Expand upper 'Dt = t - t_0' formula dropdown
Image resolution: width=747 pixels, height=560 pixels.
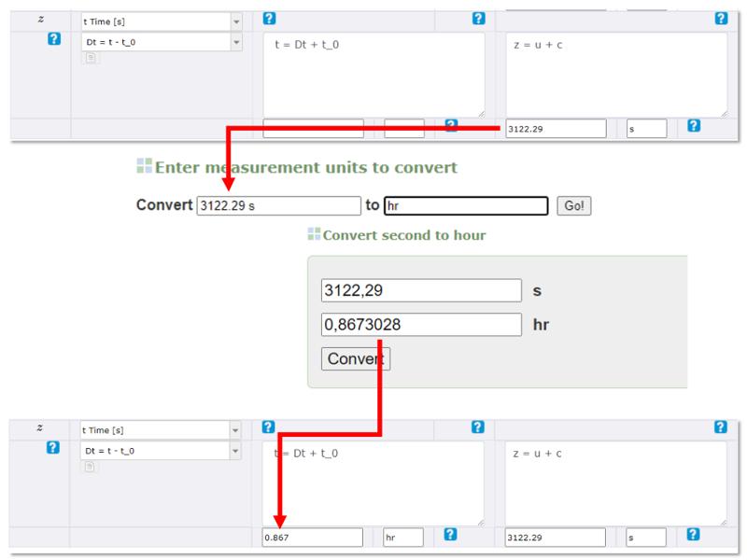pos(162,42)
